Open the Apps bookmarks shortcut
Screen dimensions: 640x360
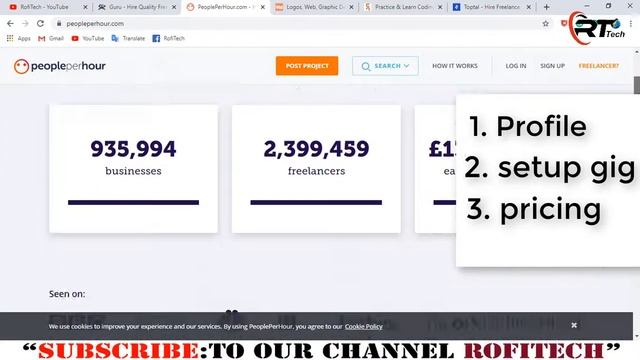pyautogui.click(x=19, y=38)
